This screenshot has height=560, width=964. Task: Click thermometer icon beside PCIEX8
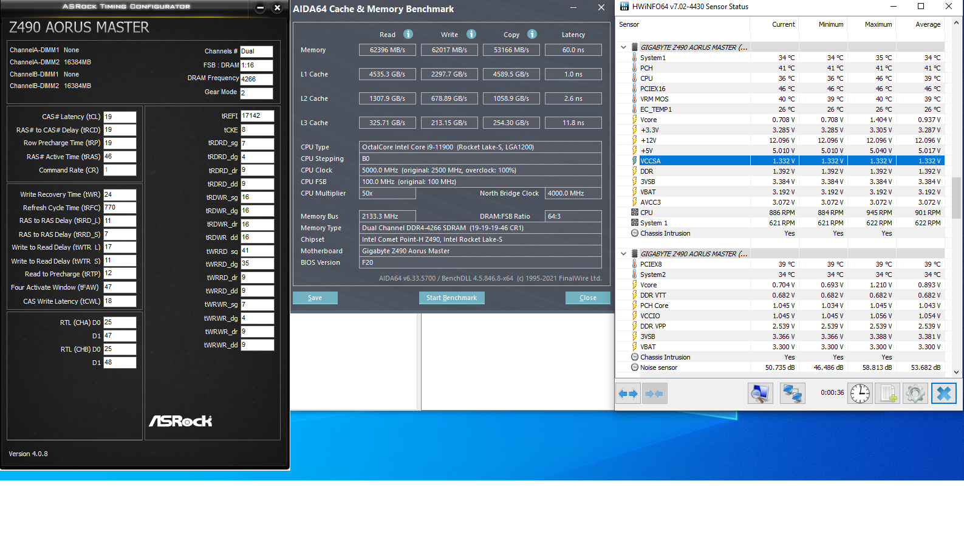tap(635, 264)
